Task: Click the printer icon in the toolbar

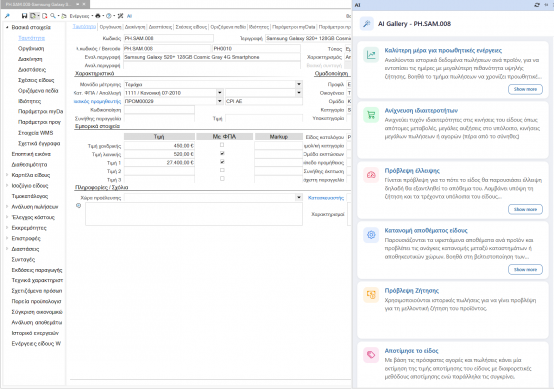Action: pyautogui.click(x=98, y=16)
